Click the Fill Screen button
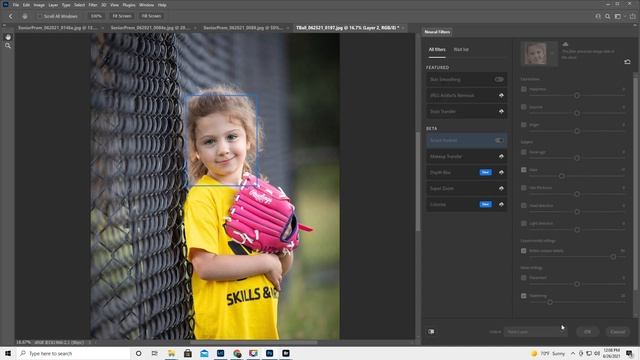This screenshot has width=640, height=360. 151,16
